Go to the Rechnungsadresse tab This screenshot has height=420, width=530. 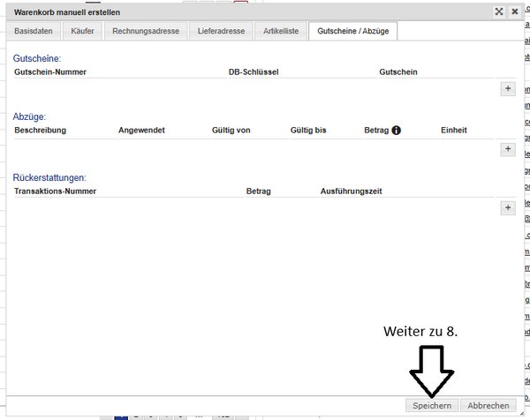point(146,31)
